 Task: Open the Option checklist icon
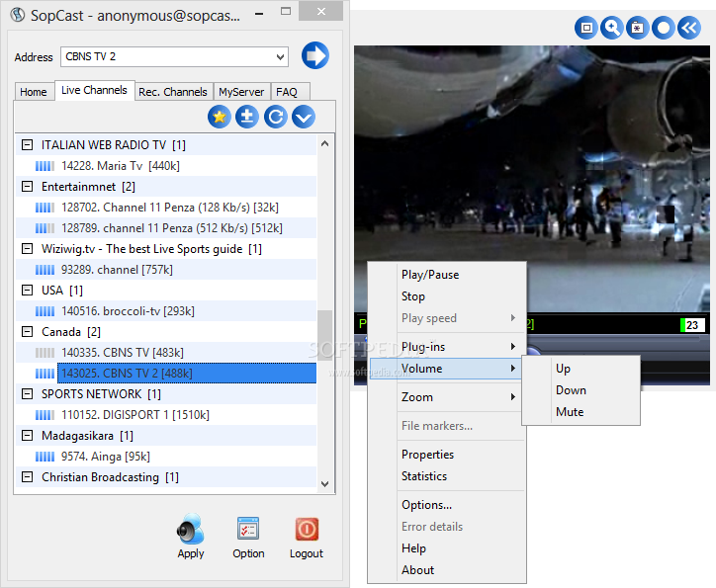pyautogui.click(x=248, y=529)
